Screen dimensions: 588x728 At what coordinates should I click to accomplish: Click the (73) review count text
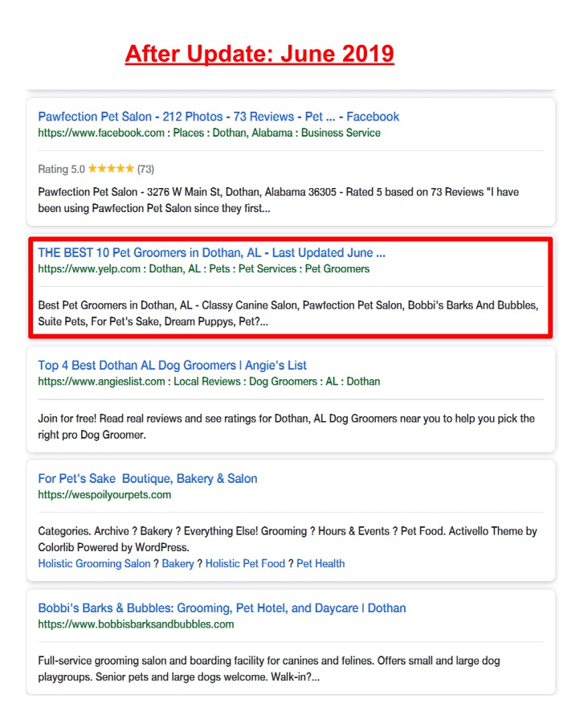[145, 169]
